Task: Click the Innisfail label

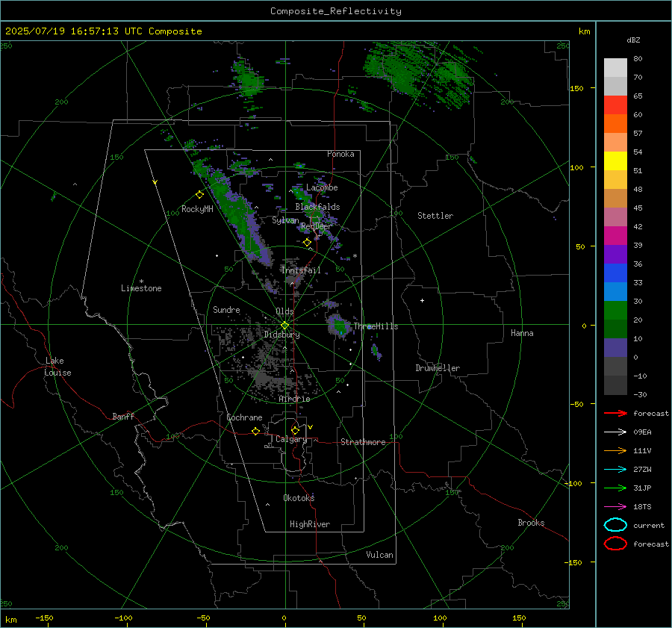Action: 301,270
